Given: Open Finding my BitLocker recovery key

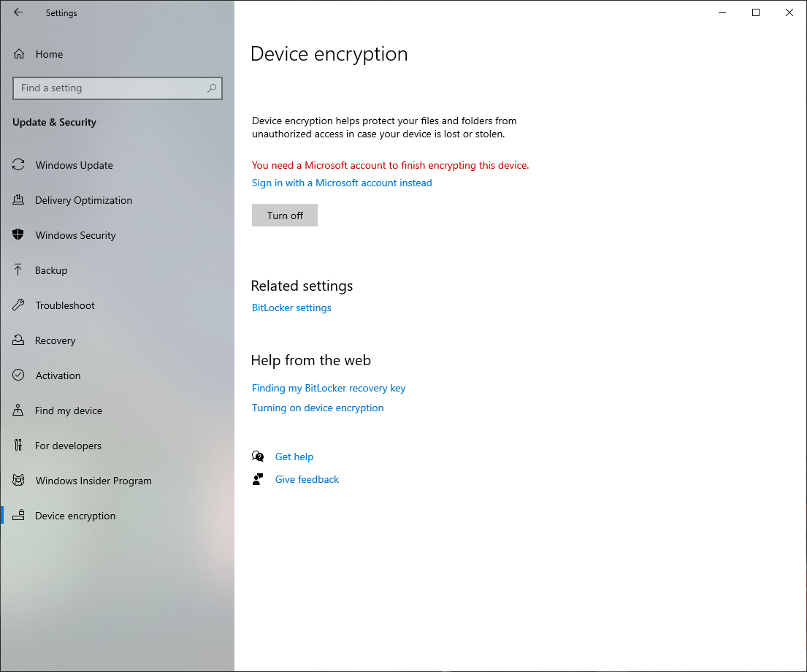Looking at the screenshot, I should [x=329, y=388].
